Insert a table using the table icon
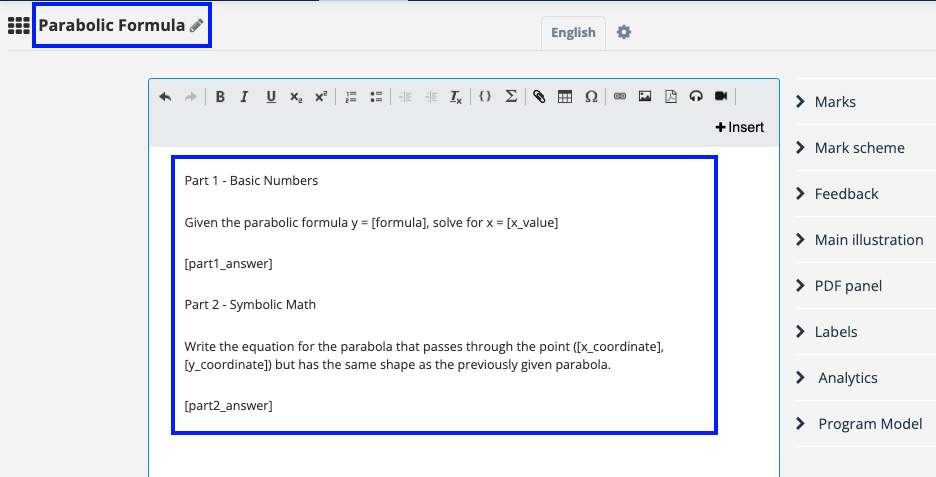 pyautogui.click(x=565, y=97)
